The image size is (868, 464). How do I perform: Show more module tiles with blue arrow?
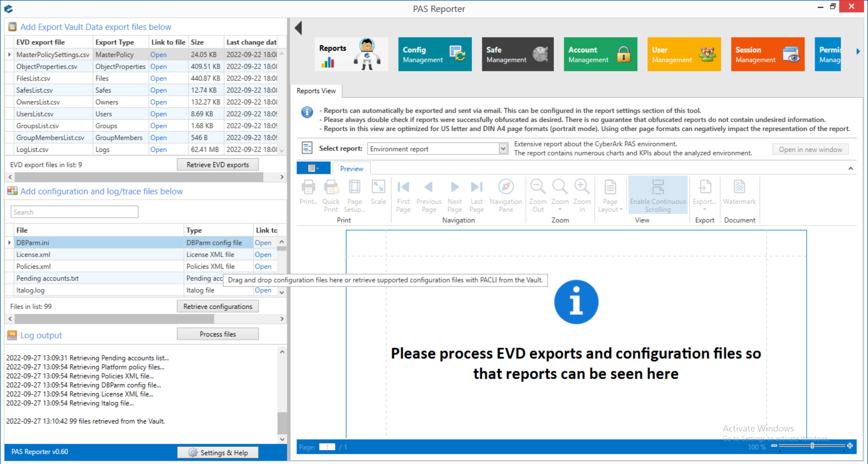[858, 52]
